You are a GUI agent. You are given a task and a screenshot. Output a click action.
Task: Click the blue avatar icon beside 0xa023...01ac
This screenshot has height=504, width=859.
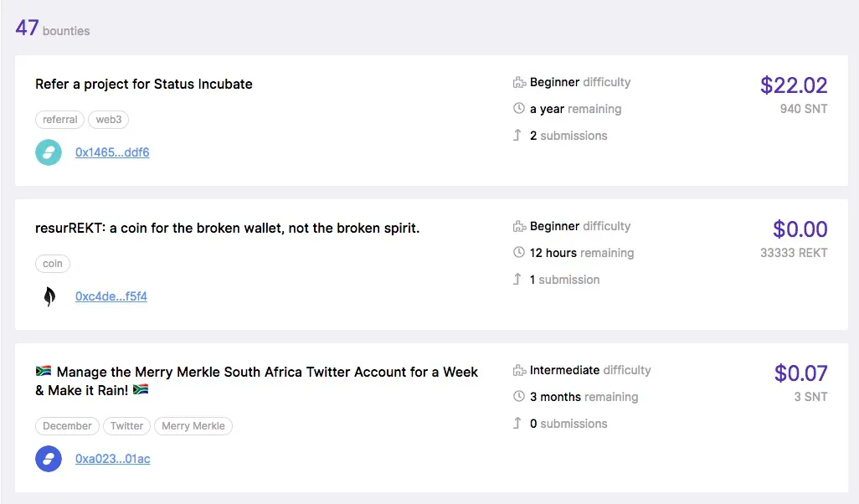(x=49, y=459)
